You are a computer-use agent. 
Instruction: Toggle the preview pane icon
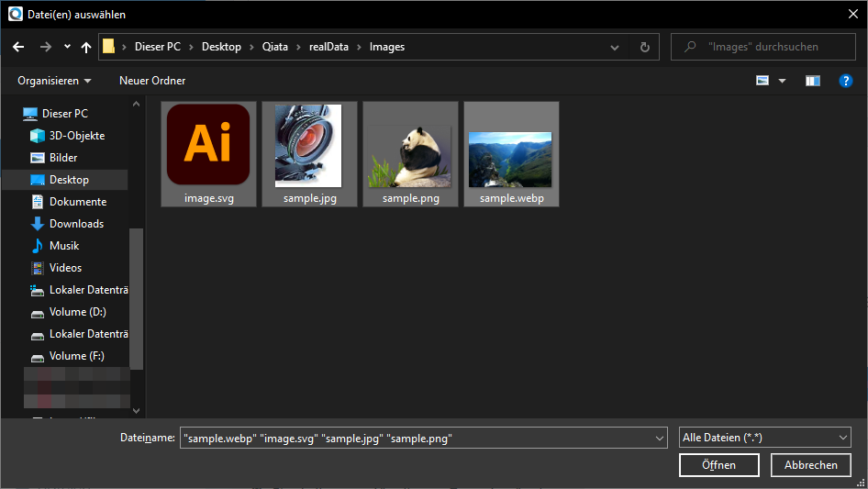pos(812,81)
